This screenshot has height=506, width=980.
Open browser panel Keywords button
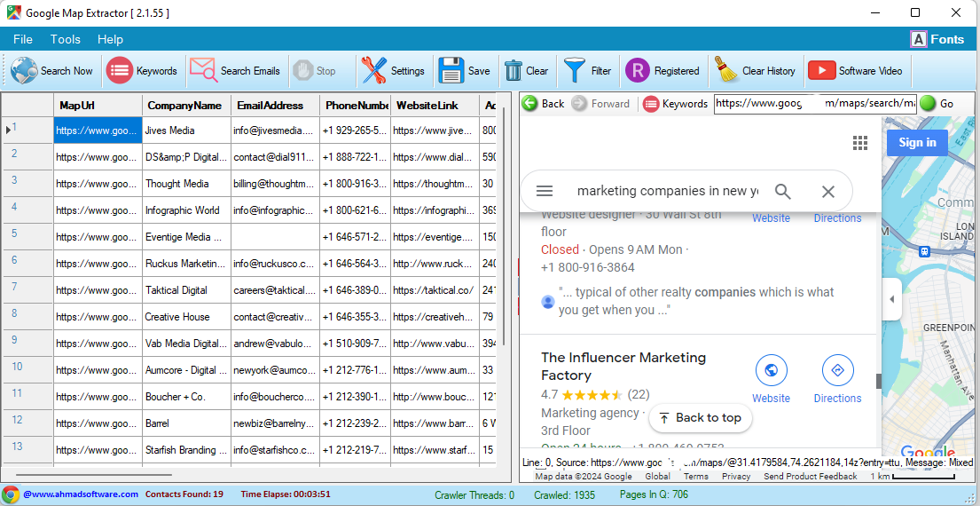tap(676, 104)
